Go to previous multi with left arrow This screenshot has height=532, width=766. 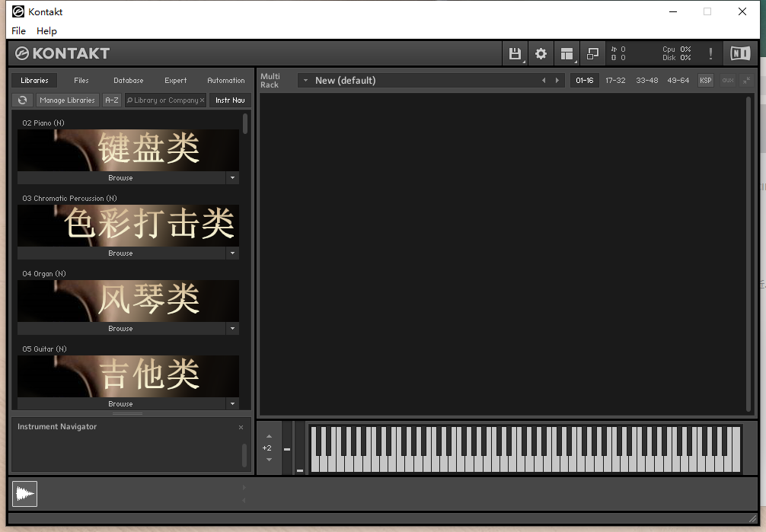544,81
